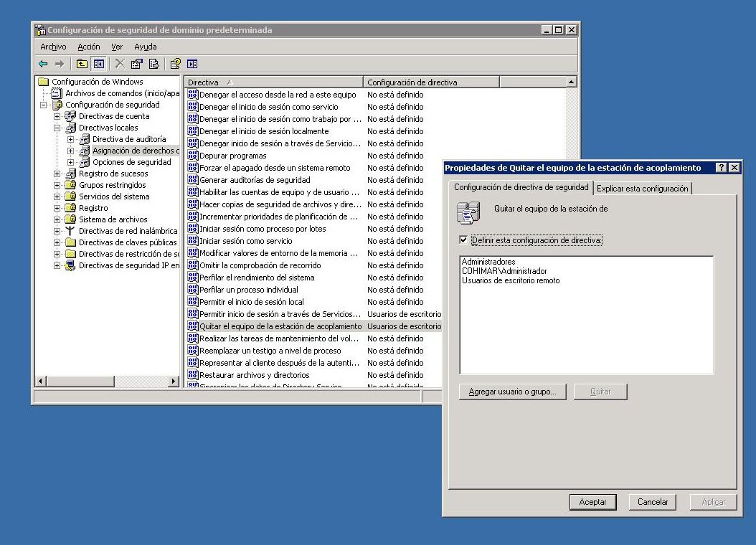The image size is (756, 545).
Task: Click the tree pane scroll-left arrow
Action: (41, 381)
